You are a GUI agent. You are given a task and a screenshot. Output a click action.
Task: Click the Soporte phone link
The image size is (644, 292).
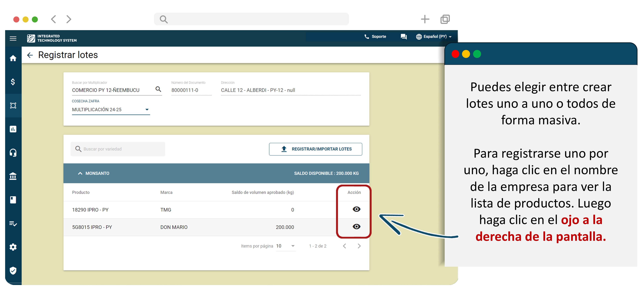coord(375,37)
